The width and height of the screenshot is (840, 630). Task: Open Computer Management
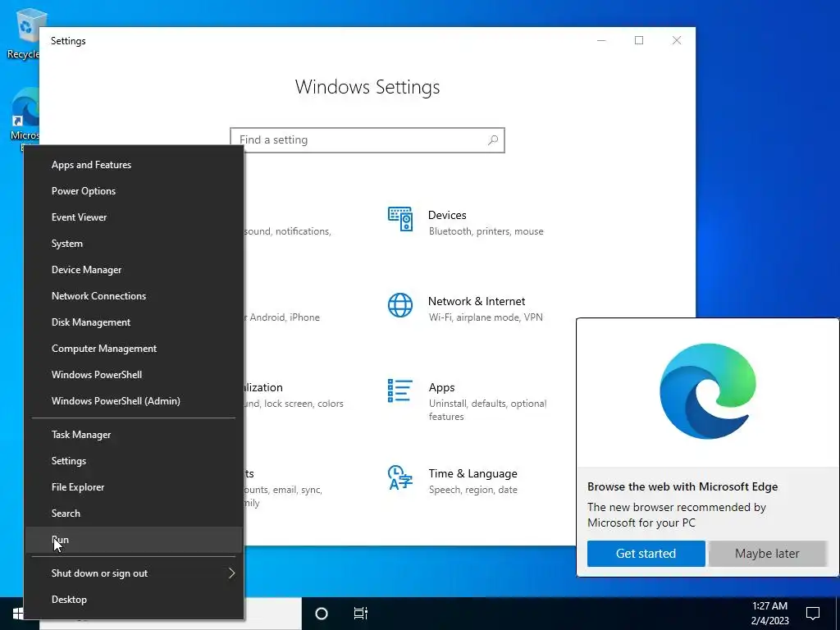(134, 348)
